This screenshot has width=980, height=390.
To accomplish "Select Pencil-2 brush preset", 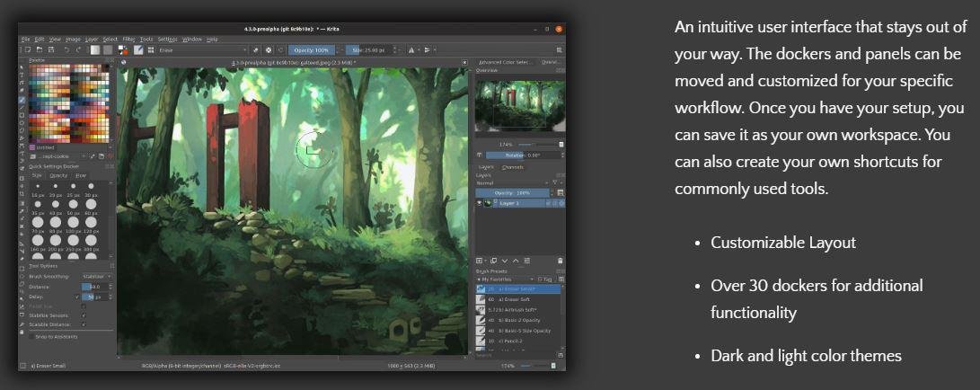I will point(518,341).
